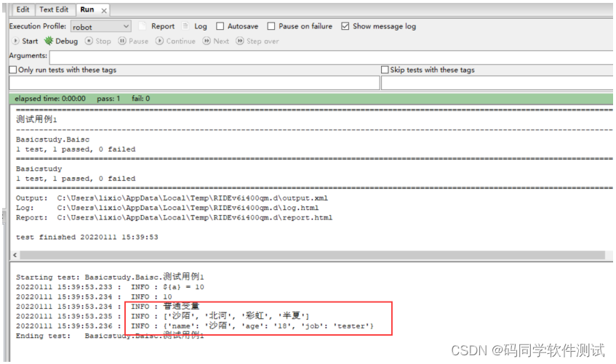
Task: Click the report.html path line
Action: pos(174,217)
